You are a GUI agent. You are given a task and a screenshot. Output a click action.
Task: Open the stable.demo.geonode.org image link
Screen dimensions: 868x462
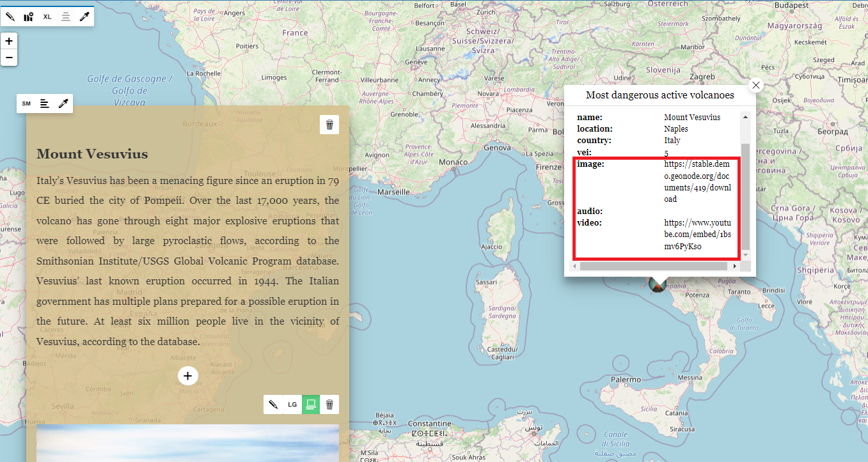point(697,181)
